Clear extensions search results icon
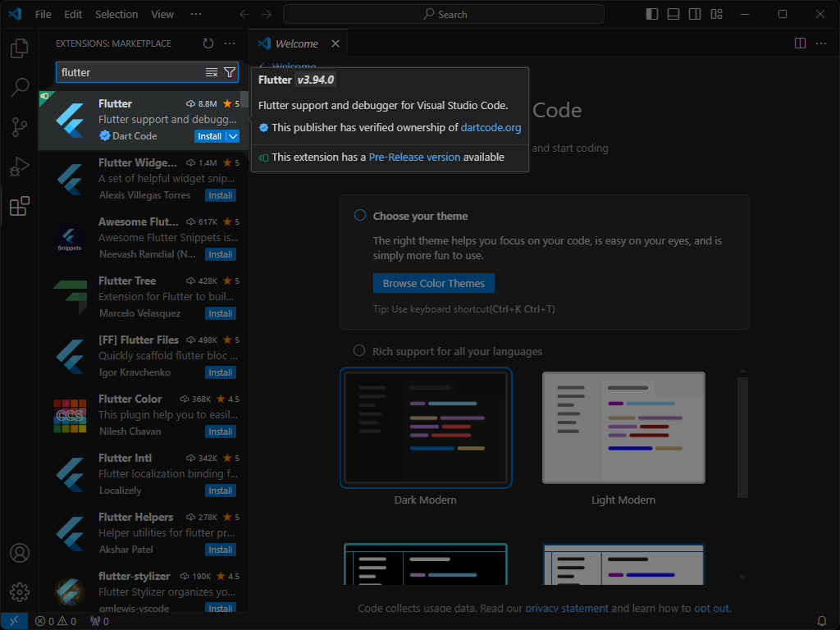840x630 pixels. pyautogui.click(x=212, y=72)
